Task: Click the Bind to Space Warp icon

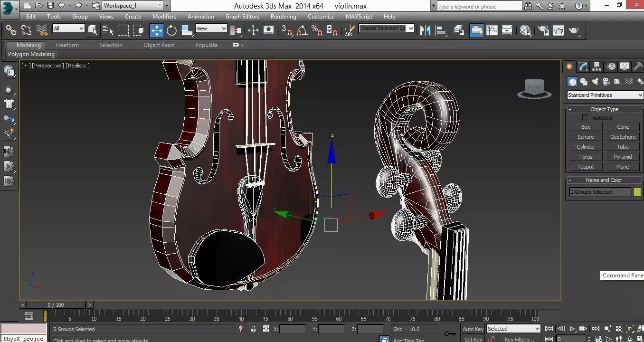Action: pyautogui.click(x=42, y=30)
